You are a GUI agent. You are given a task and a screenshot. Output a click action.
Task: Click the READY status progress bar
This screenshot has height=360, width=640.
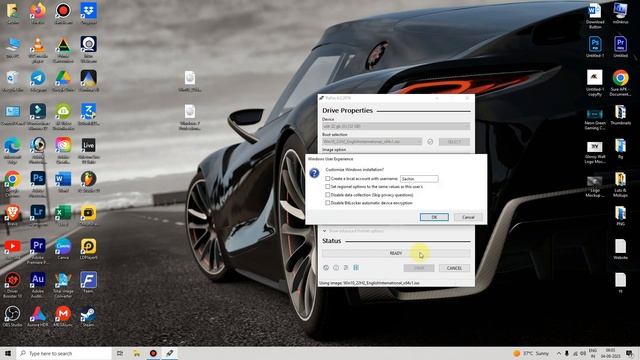click(396, 253)
